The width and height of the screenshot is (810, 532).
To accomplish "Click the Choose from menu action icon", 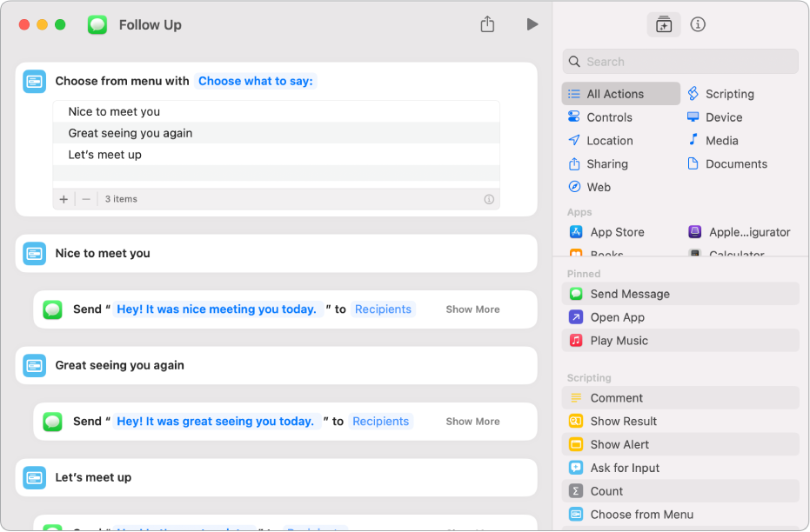I will (x=35, y=81).
